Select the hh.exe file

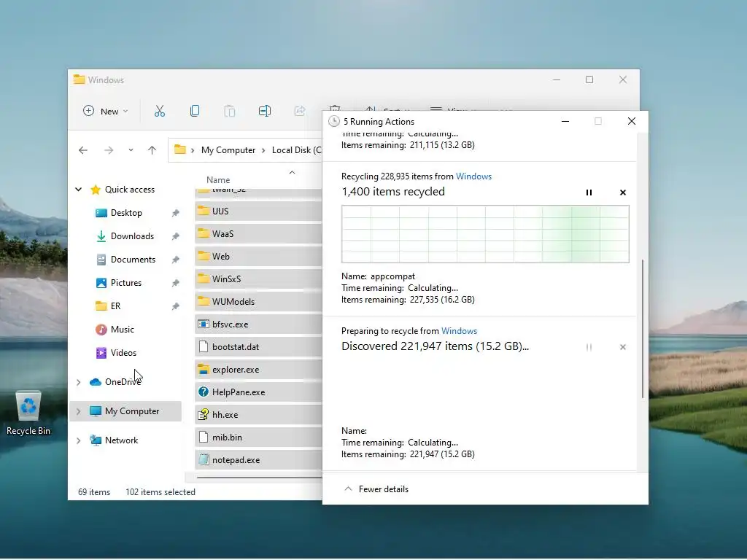[258, 415]
